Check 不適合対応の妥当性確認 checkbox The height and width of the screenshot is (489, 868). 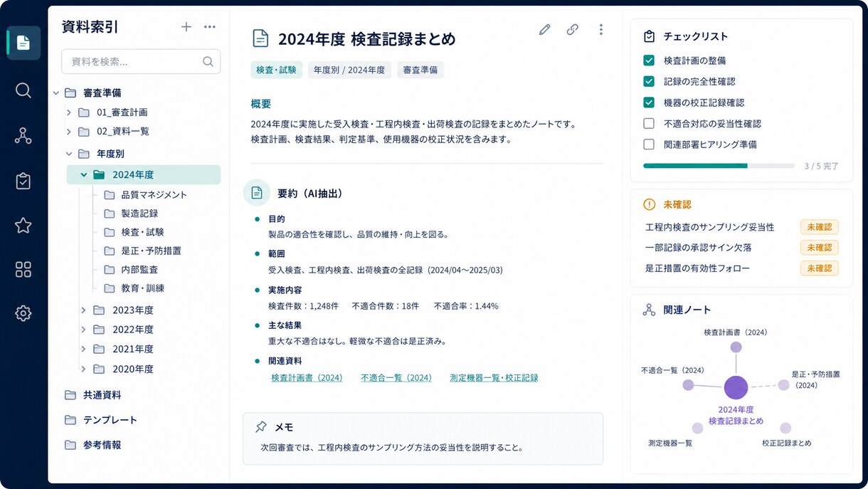pos(649,123)
